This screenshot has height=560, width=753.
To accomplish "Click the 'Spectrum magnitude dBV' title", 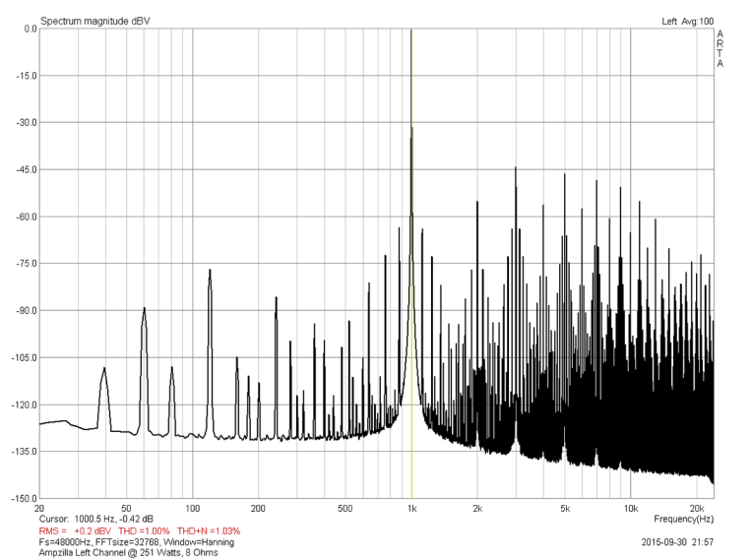I will (x=95, y=21).
